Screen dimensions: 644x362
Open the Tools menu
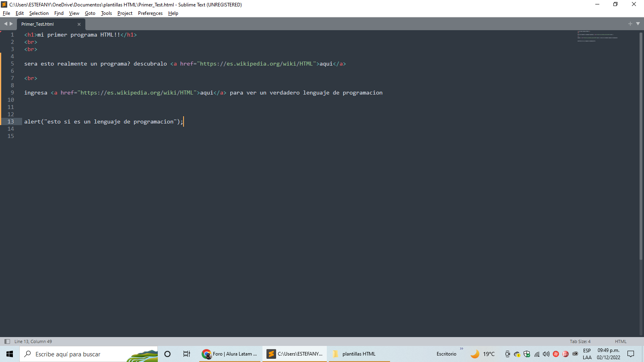[106, 13]
